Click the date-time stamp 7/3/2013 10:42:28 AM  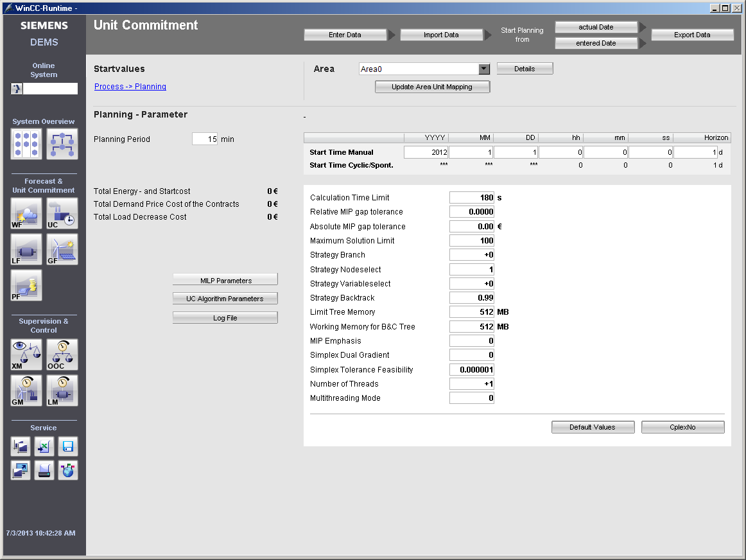(x=41, y=533)
